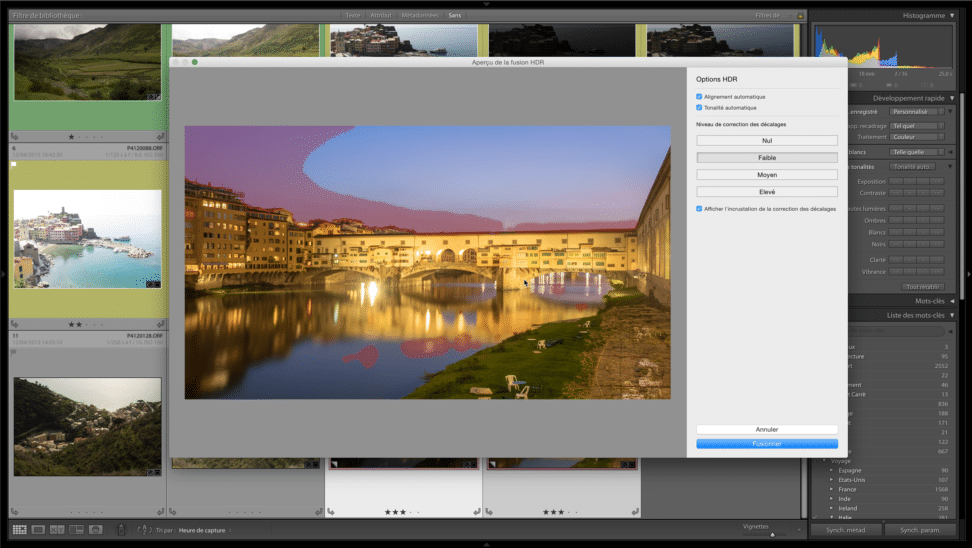Increase Vibrance with double-arrow right button
The image size is (972, 548).
pyautogui.click(x=937, y=272)
